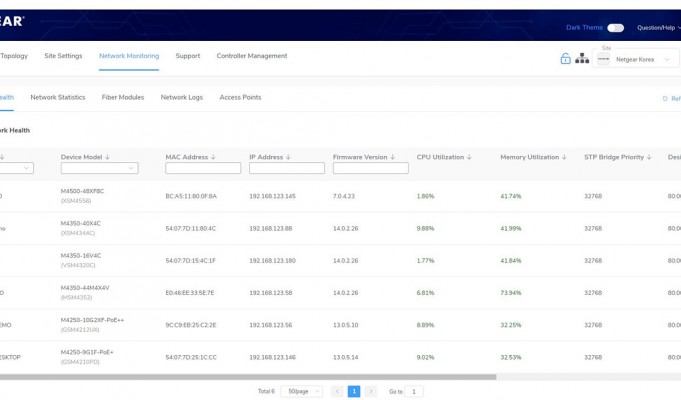Click the horizontal table scrollbar
681x400 pixels.
[x=248, y=377]
